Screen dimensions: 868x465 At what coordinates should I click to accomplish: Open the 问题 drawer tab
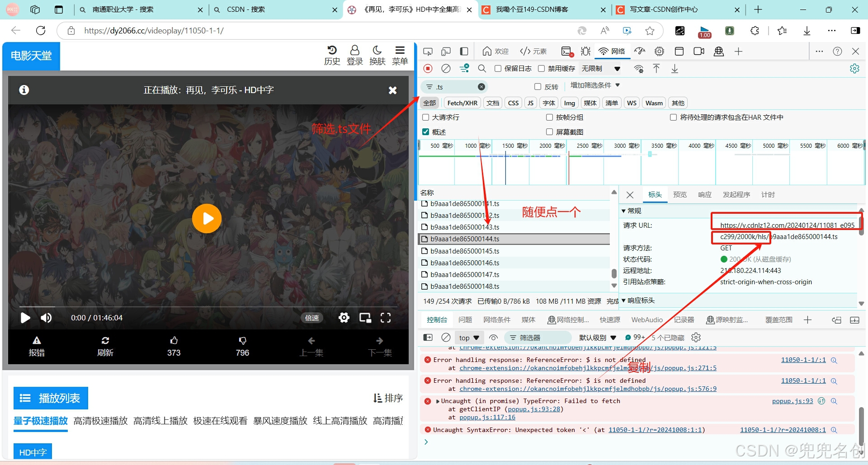[465, 320]
